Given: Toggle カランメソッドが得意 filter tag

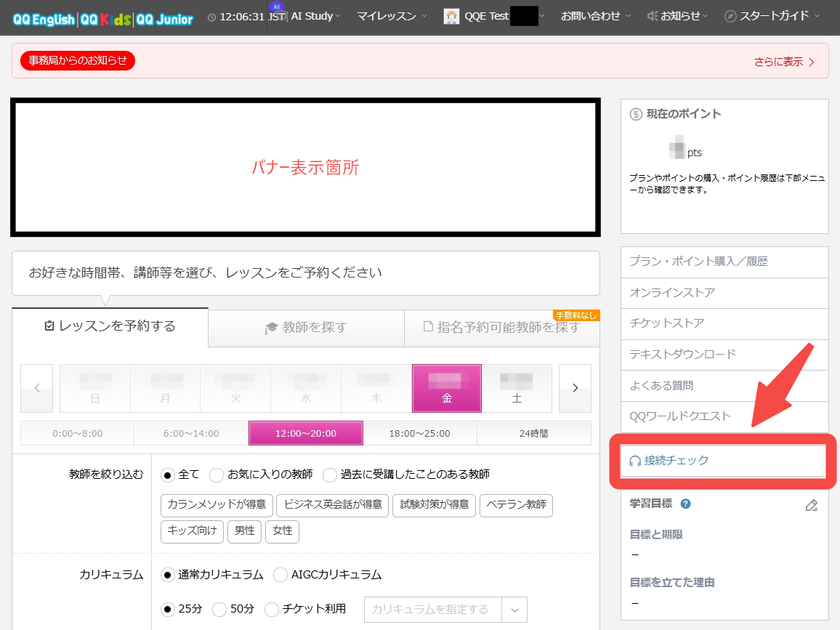Looking at the screenshot, I should [x=217, y=505].
